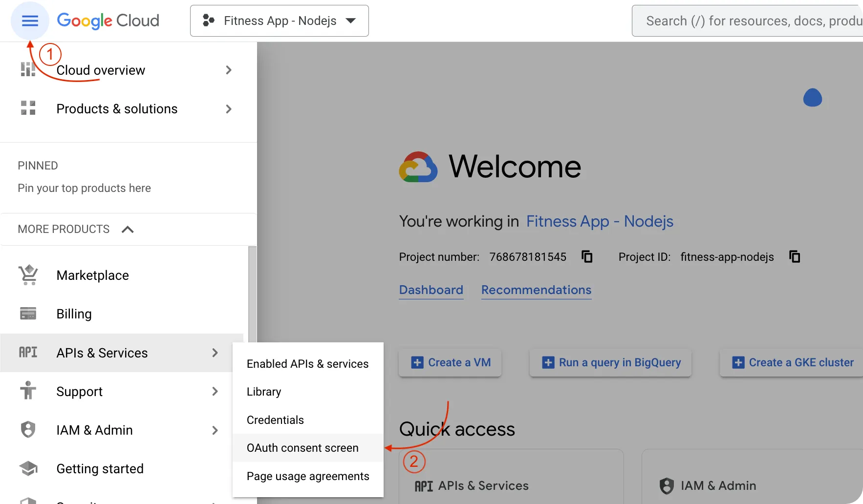Screen dimensions: 863x504
Task: Click the PINNED section heading
Action: click(x=38, y=166)
